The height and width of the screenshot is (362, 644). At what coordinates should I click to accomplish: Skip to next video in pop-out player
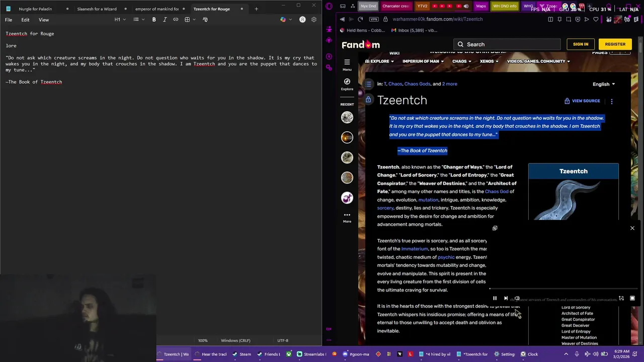pyautogui.click(x=506, y=298)
